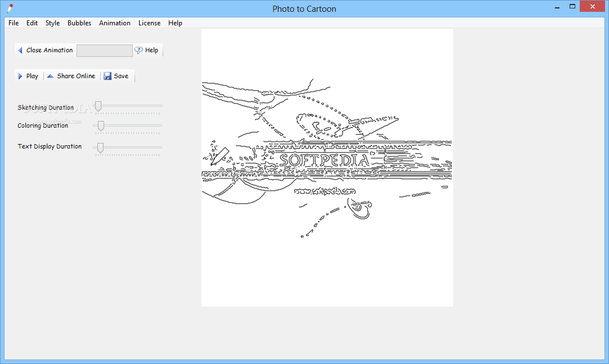Click the Sketching Duration label
The height and width of the screenshot is (364, 609).
coord(46,107)
